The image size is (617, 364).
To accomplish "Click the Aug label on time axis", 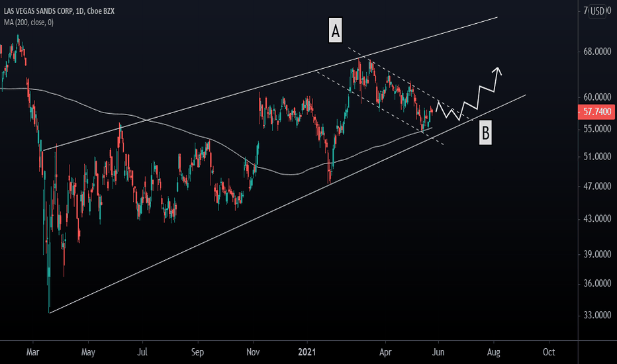I will [493, 352].
